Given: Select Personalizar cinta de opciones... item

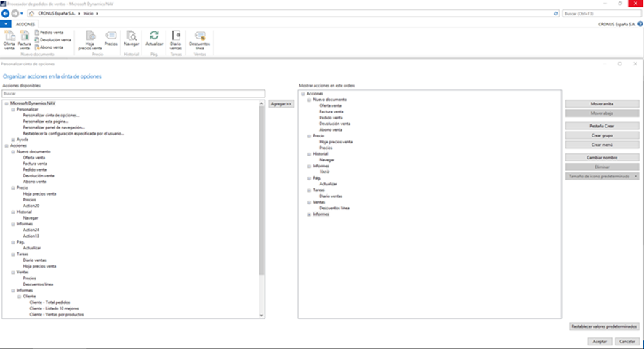Looking at the screenshot, I should tap(52, 116).
